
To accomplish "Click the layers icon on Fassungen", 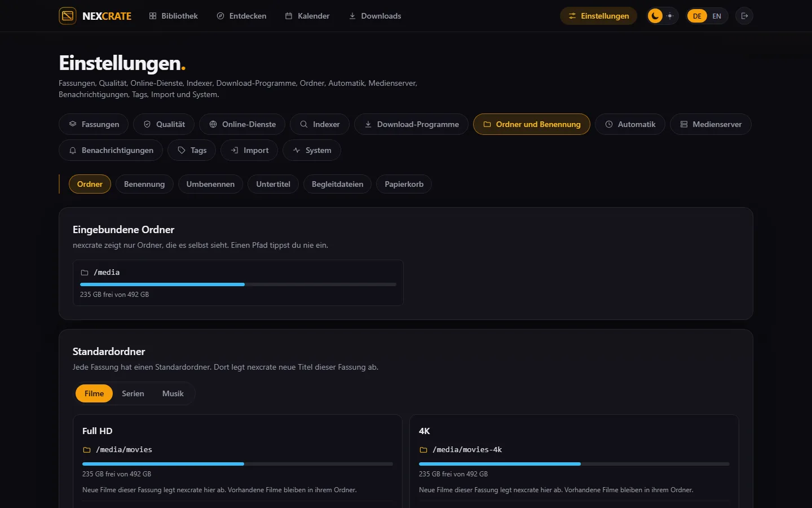I will [x=73, y=124].
